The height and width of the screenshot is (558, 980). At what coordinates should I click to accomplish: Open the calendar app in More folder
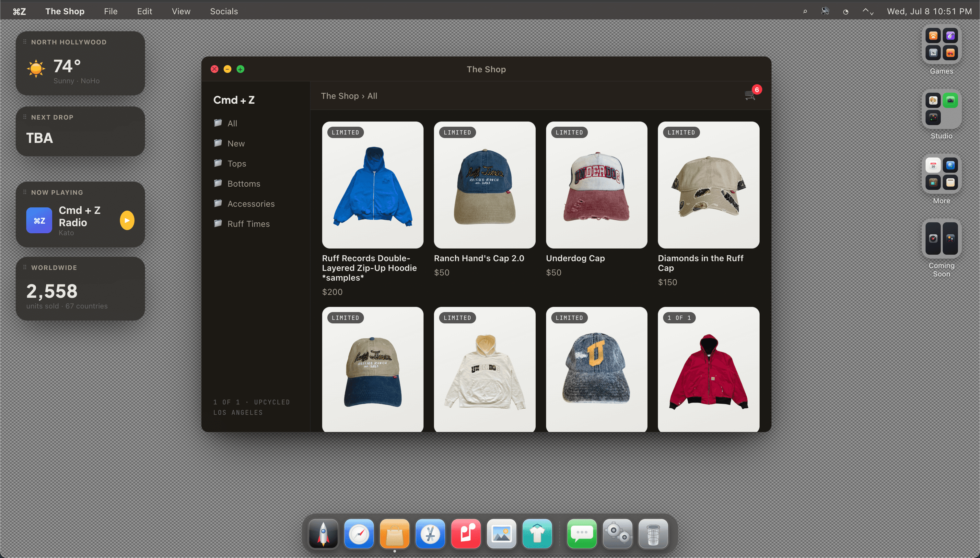pyautogui.click(x=933, y=165)
